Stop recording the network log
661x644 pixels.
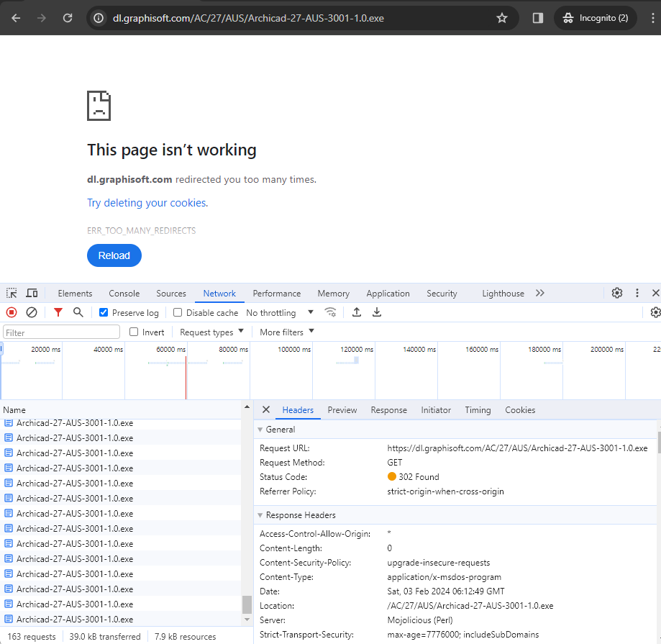point(12,312)
